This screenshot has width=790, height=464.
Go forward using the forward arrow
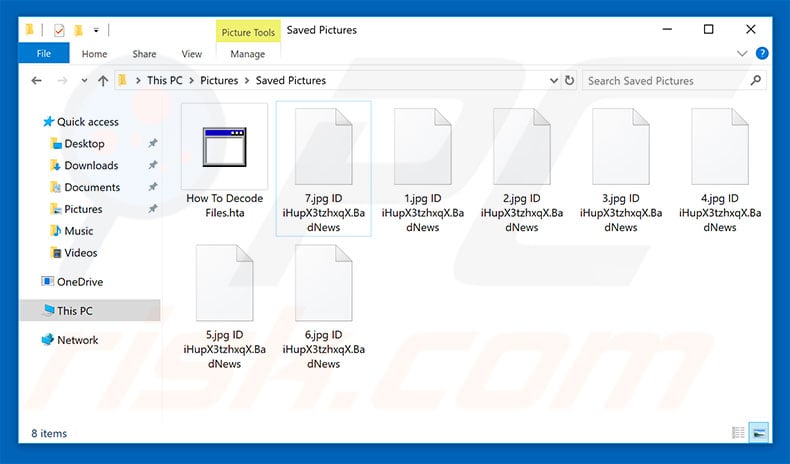(62, 81)
